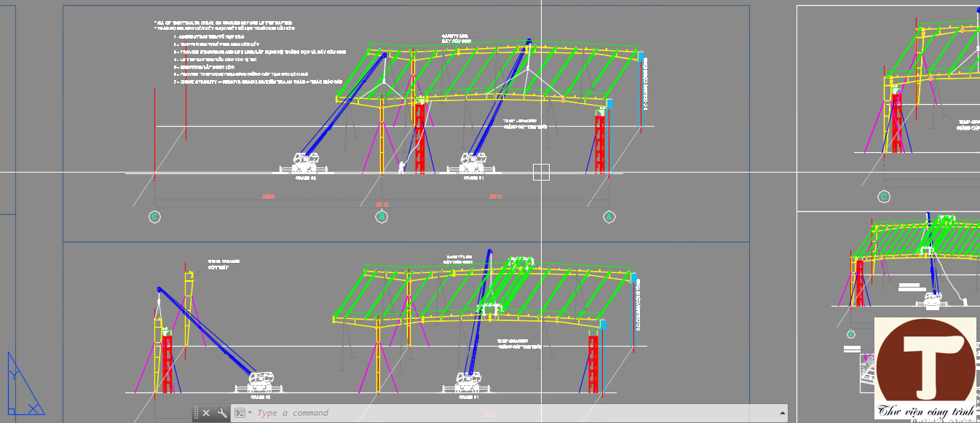Select the 60110 overall dimension text
Viewport: 980px width, 423px height.
[x=382, y=205]
